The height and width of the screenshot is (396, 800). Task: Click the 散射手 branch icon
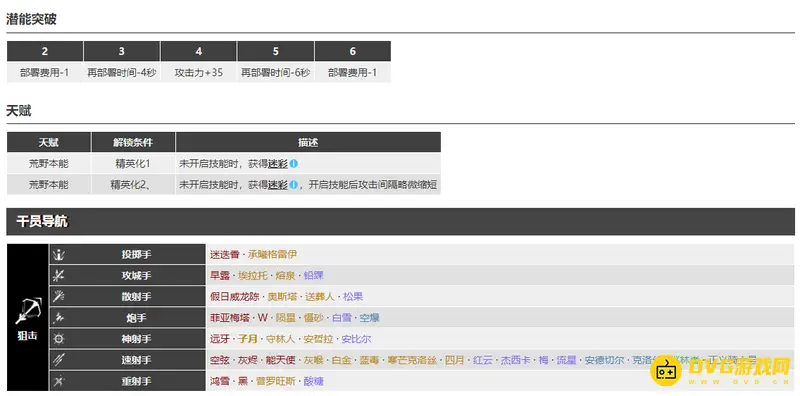(x=59, y=296)
